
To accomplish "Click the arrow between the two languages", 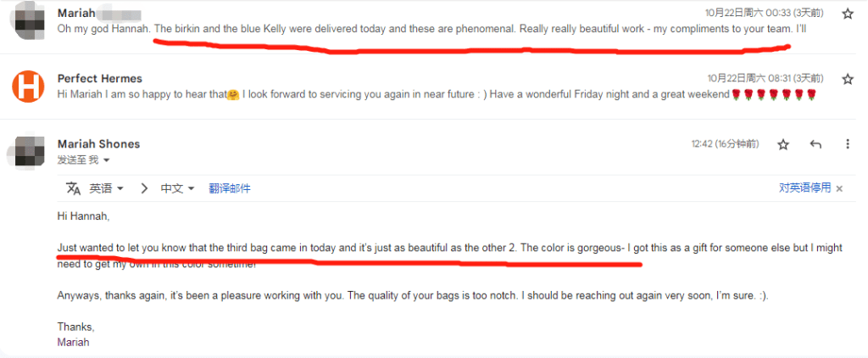I will [x=144, y=188].
